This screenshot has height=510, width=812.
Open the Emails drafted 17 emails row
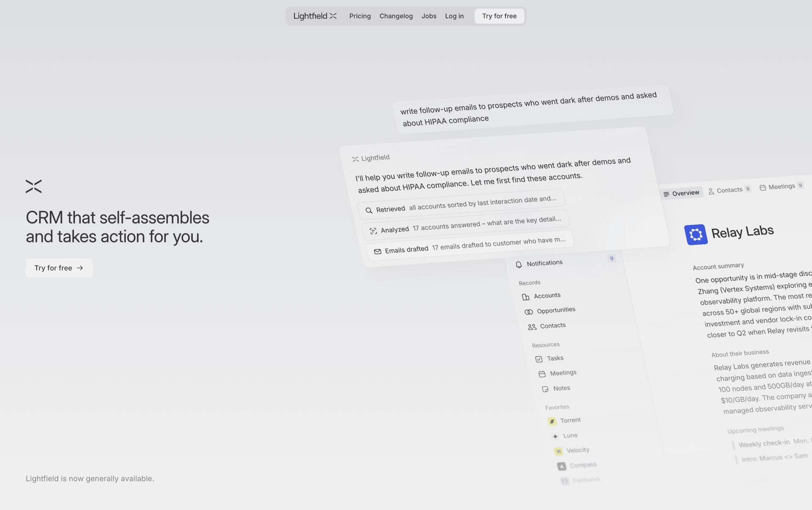(470, 245)
